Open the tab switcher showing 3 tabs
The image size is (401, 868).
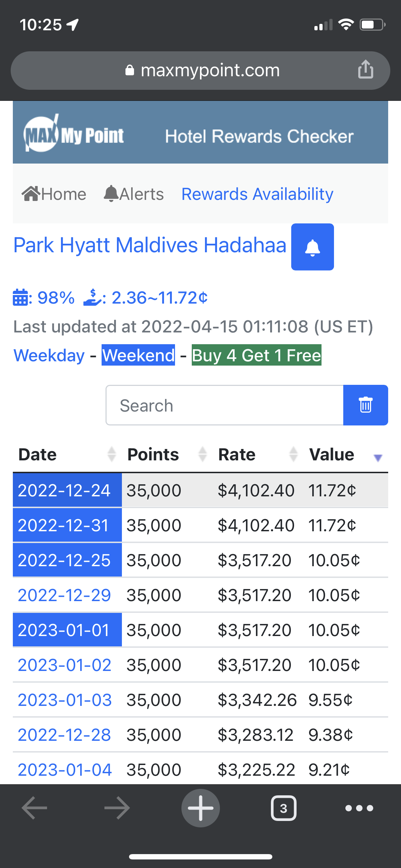[x=283, y=808]
